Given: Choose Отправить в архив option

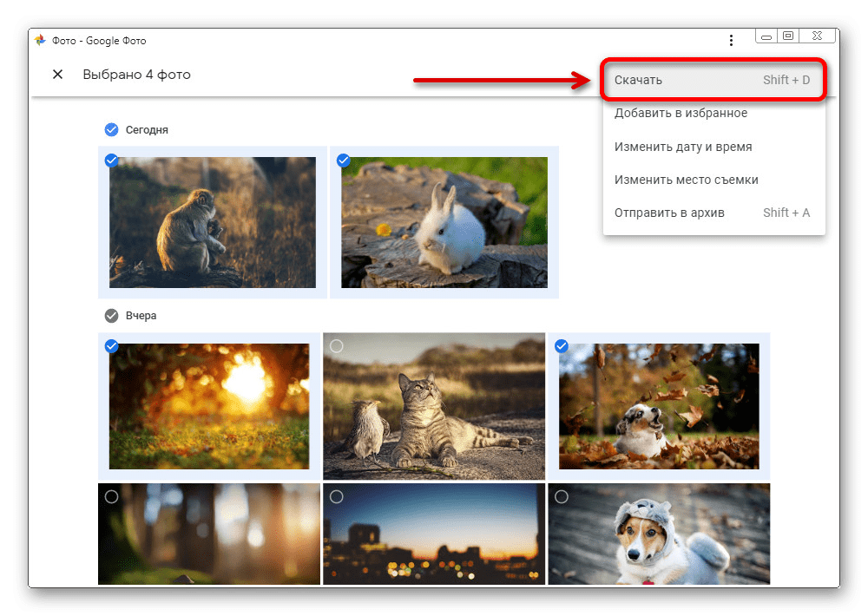Looking at the screenshot, I should coord(668,213).
